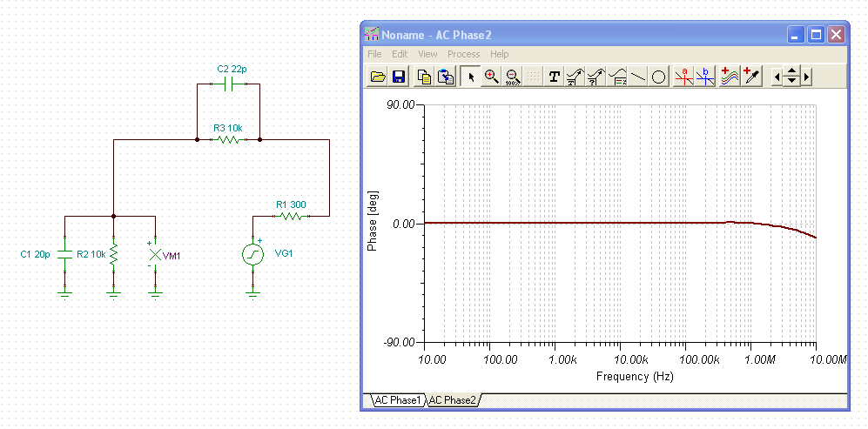Select the Text T tool
Screen dimensions: 868x429
[x=555, y=77]
